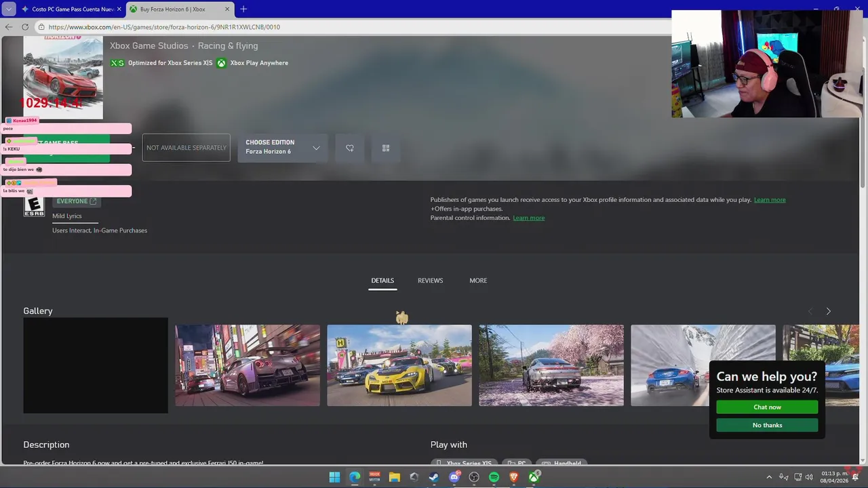Open the black video thumbnail in Gallery

(96, 365)
